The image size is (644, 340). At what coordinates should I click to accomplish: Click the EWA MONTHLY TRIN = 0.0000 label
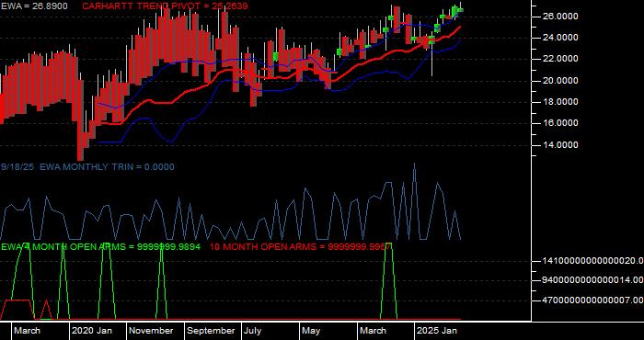(x=107, y=167)
